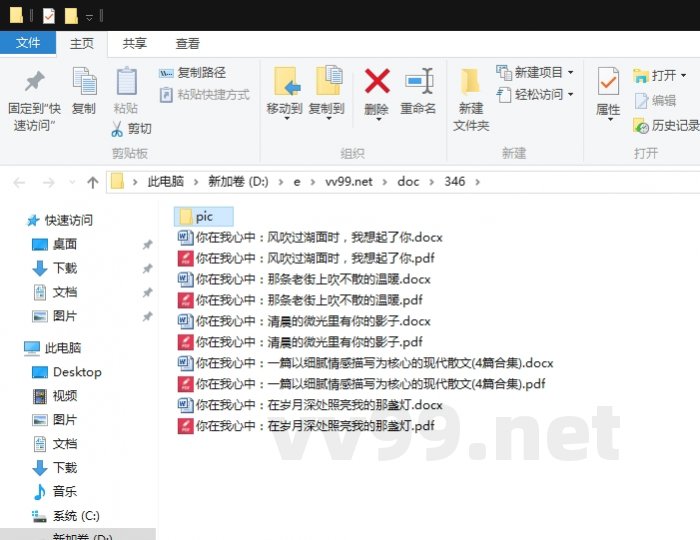
Task: Expand chevron after doc in path
Action: 432,182
